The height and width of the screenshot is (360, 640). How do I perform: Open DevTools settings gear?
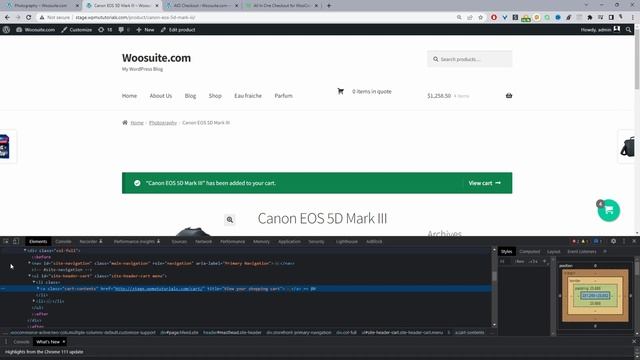point(613,241)
